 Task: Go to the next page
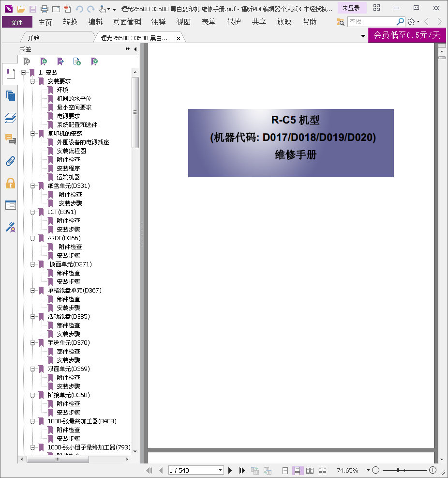(x=230, y=470)
